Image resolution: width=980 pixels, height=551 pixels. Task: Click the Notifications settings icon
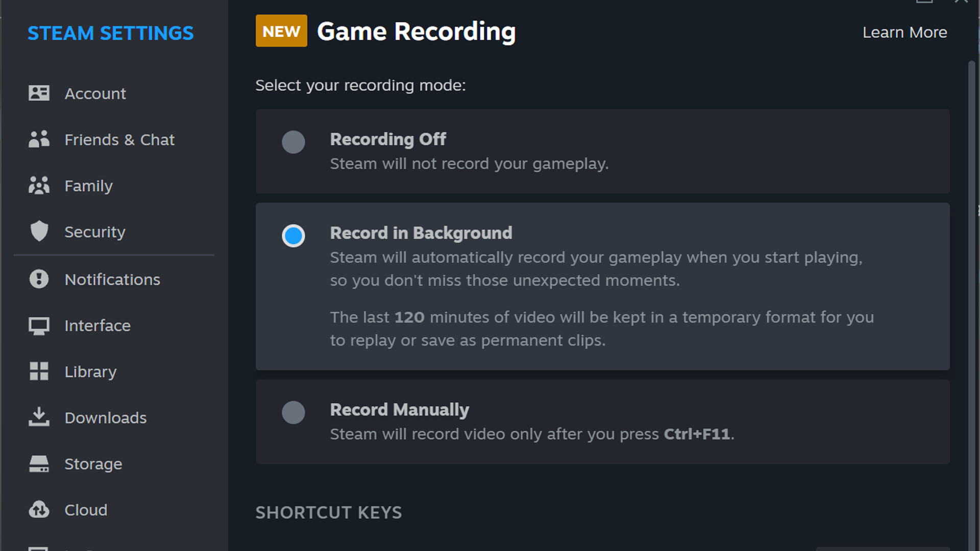pos(38,279)
